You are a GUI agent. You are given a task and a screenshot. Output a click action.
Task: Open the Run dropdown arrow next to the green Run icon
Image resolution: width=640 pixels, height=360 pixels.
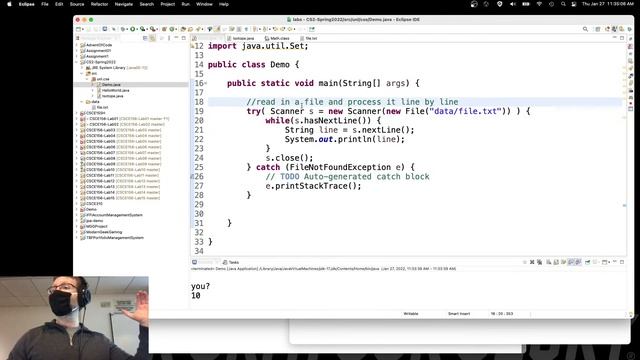(137, 29)
